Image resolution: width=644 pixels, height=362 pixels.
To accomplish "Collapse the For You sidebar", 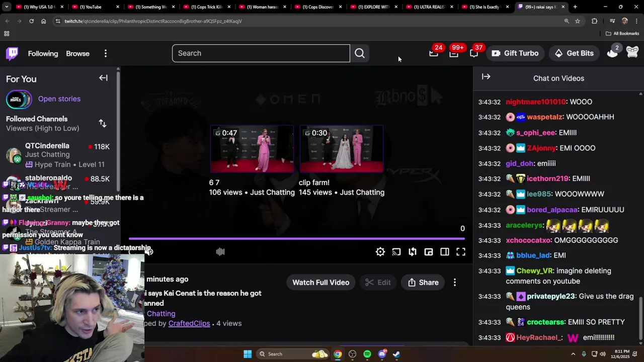I will (x=103, y=78).
